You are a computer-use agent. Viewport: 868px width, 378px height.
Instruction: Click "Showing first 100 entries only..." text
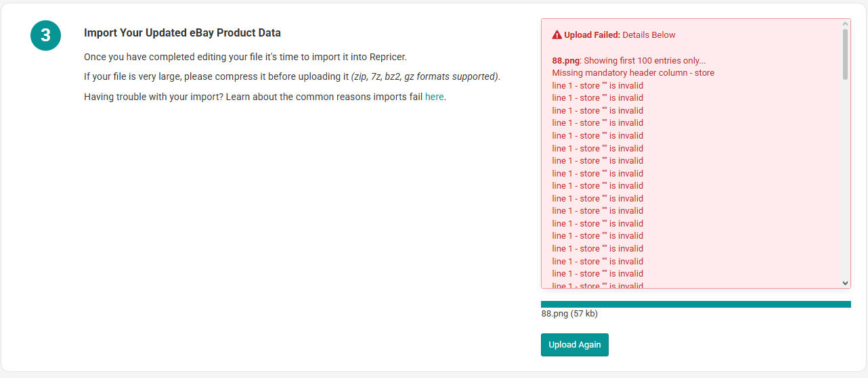pos(645,60)
